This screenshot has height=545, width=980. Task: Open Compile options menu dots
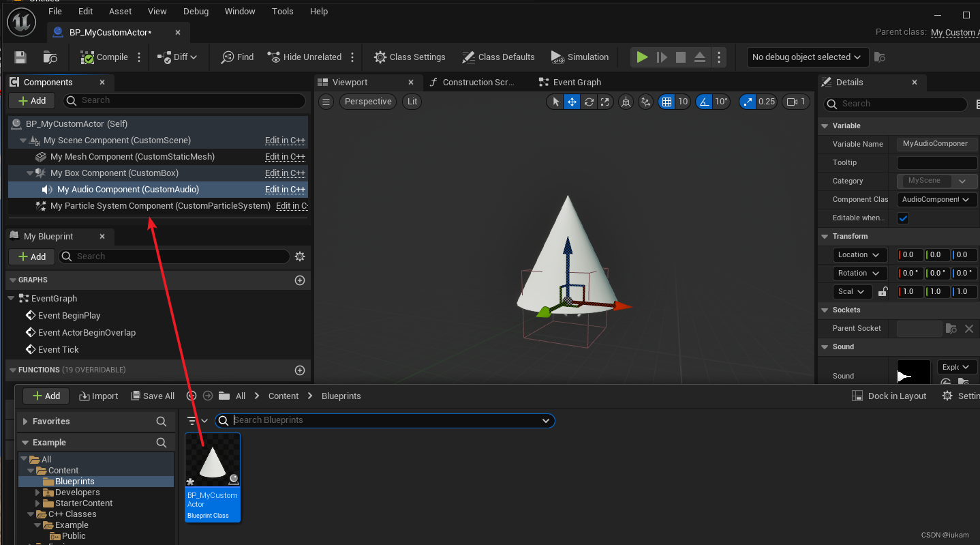click(x=140, y=57)
